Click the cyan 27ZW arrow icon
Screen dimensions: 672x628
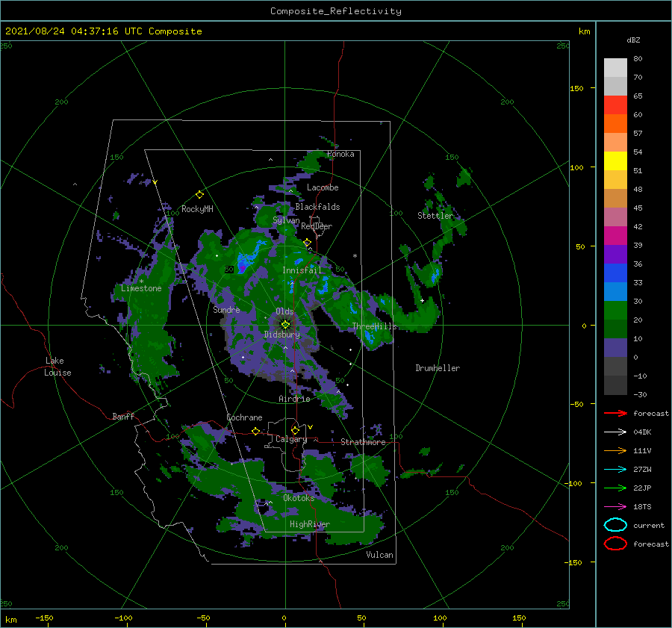point(615,470)
